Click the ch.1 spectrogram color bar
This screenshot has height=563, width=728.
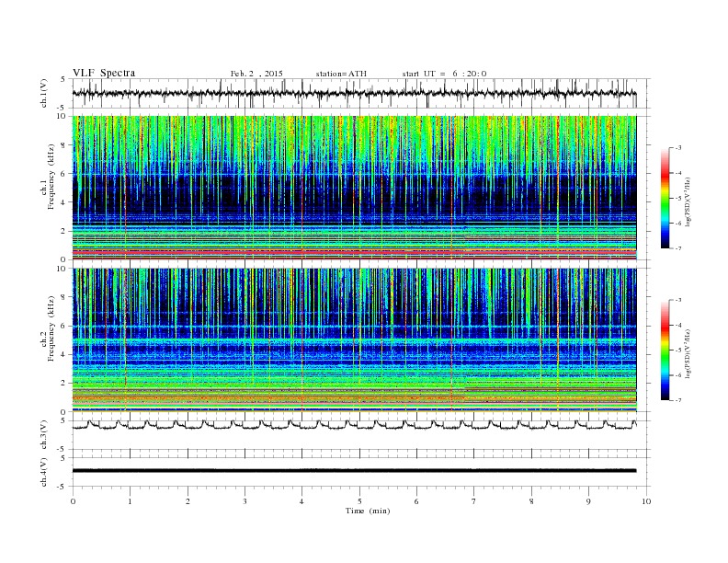pyautogui.click(x=665, y=199)
